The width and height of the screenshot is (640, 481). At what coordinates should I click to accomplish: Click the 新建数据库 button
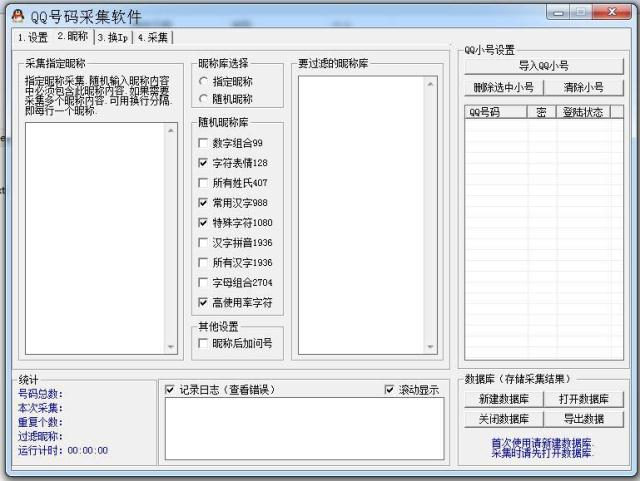point(504,399)
